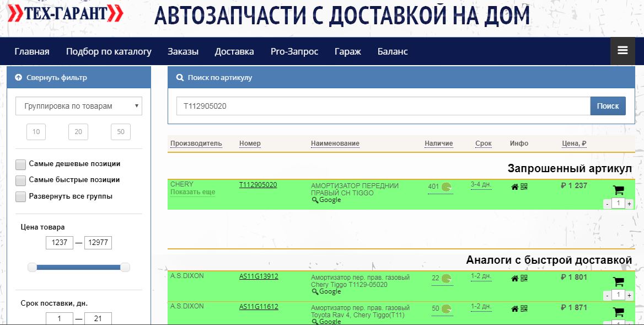Increase quantity for AS11G13912 row
Image resolution: width=644 pixels, height=325 pixels.
629,295
